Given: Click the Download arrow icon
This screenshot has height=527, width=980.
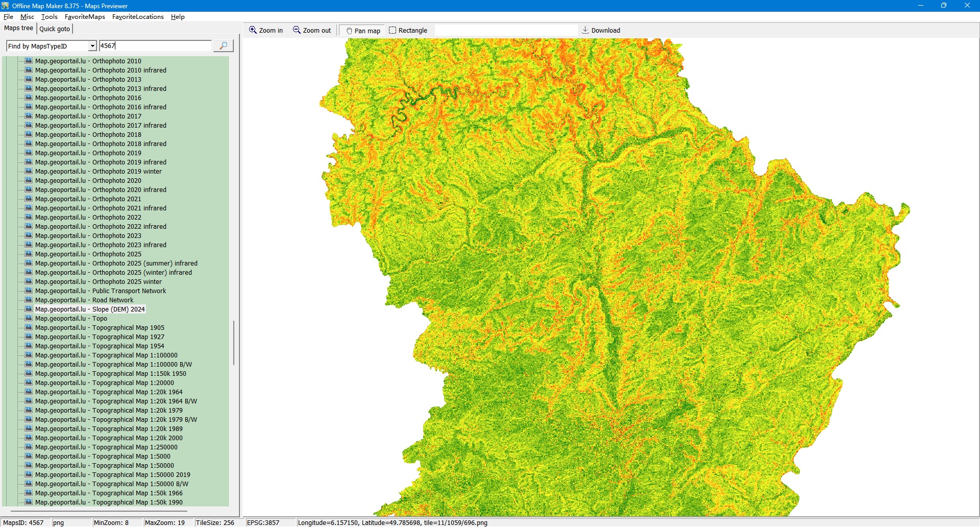Looking at the screenshot, I should coord(585,30).
